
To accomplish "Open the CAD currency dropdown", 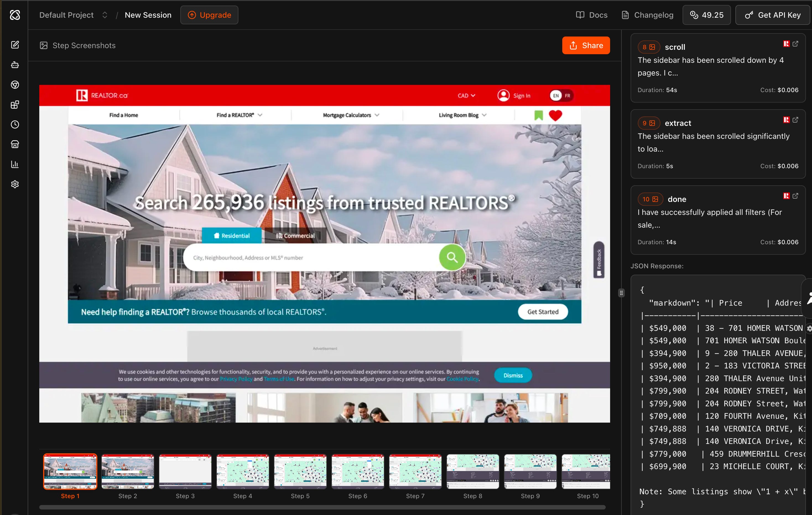I will coord(466,96).
